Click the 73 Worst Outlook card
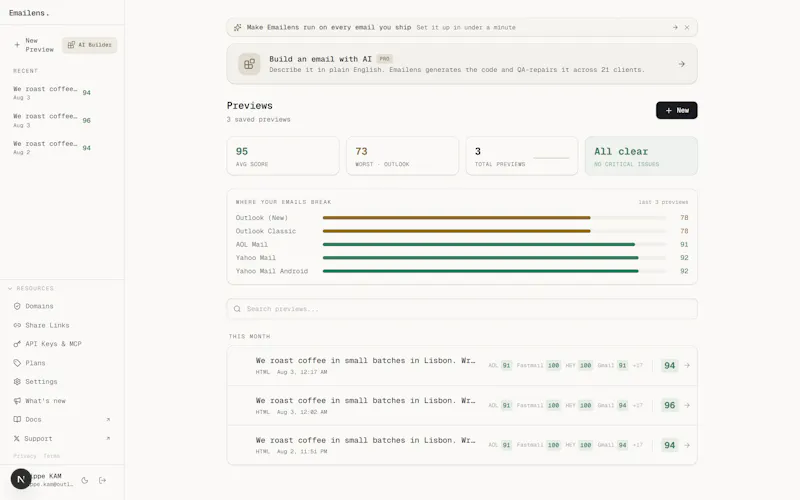Viewport: 800px width, 500px height. pyautogui.click(x=403, y=156)
